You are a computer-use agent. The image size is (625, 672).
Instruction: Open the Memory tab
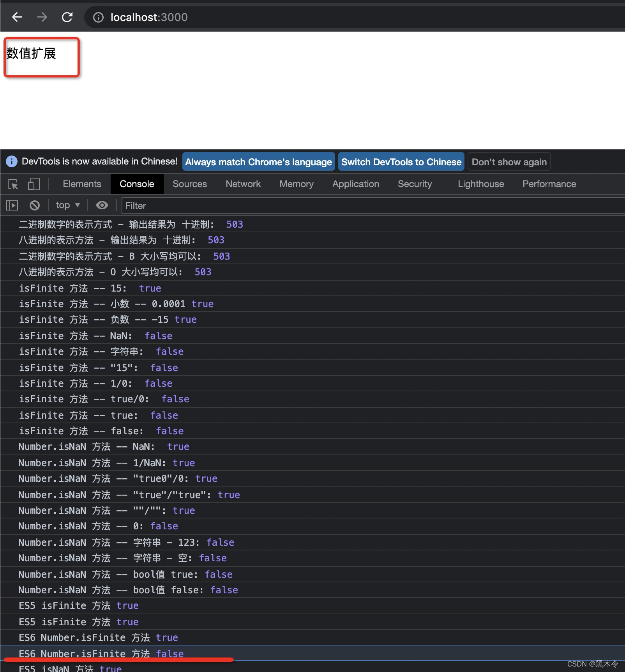coord(297,184)
